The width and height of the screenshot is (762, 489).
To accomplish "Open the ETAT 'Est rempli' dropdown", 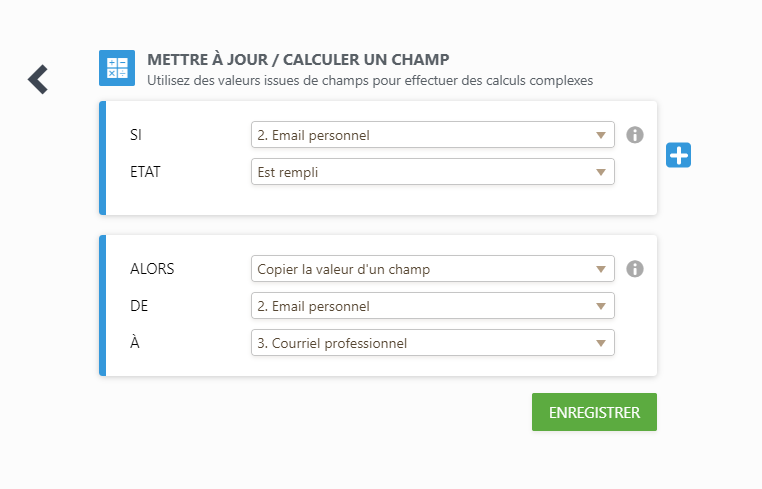I will [433, 172].
